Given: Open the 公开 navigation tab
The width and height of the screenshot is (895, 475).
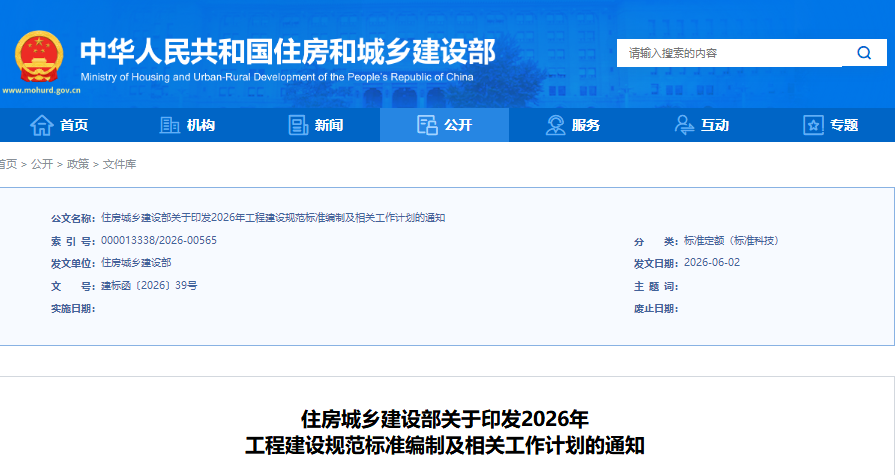Looking at the screenshot, I should (445, 125).
